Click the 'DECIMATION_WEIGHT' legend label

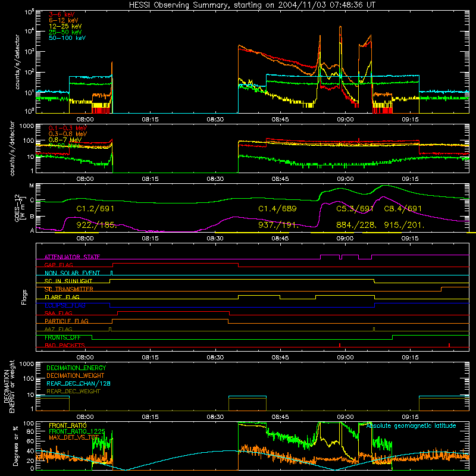76,375
